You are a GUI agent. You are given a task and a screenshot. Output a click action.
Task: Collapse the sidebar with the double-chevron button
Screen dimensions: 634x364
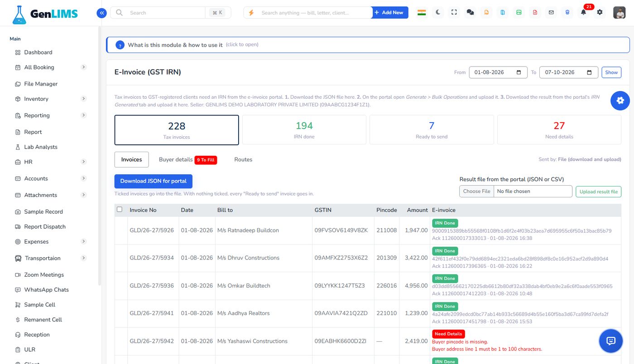(101, 13)
